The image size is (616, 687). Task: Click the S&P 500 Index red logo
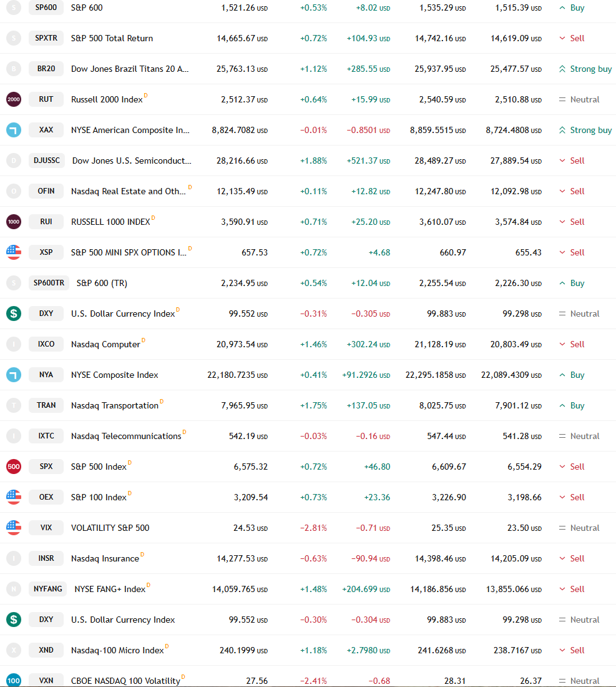tap(14, 467)
